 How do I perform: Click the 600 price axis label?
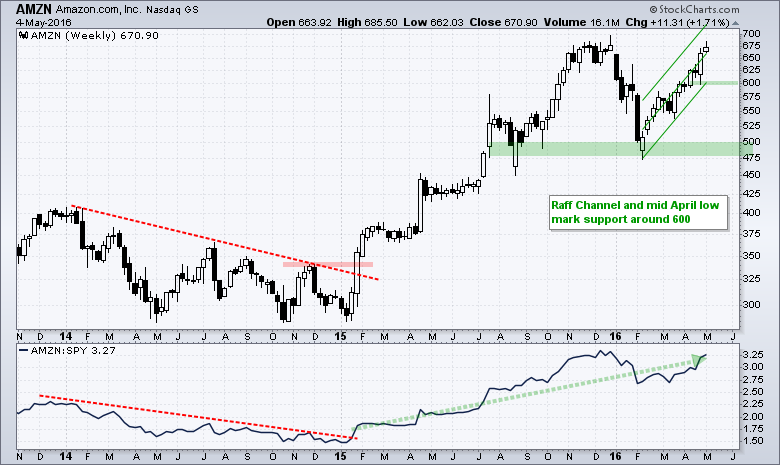[751, 83]
